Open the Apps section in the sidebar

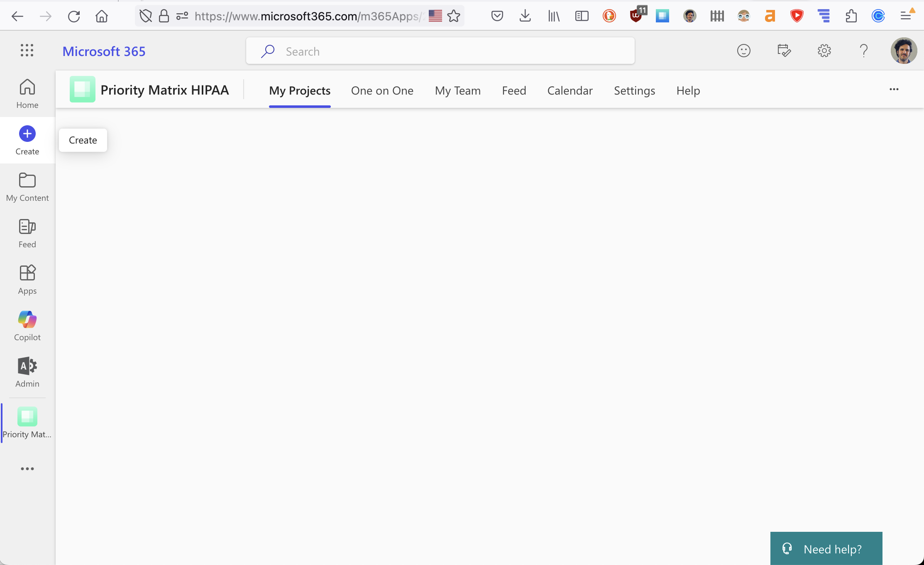click(x=27, y=279)
